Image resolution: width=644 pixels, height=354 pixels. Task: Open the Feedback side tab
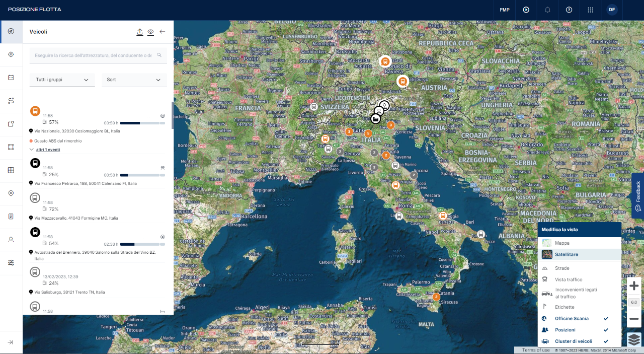pyautogui.click(x=638, y=196)
